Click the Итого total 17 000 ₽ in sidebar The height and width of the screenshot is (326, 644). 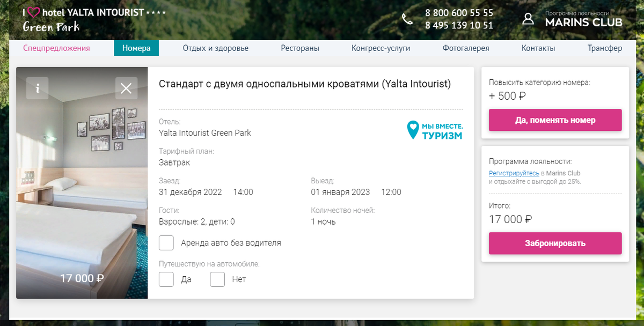(510, 219)
